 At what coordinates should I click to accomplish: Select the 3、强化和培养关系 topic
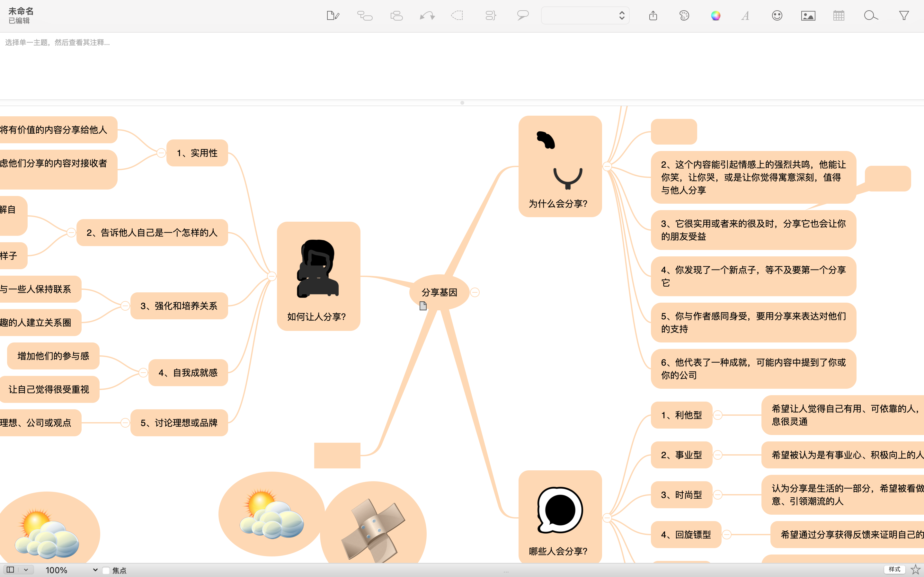click(x=179, y=306)
